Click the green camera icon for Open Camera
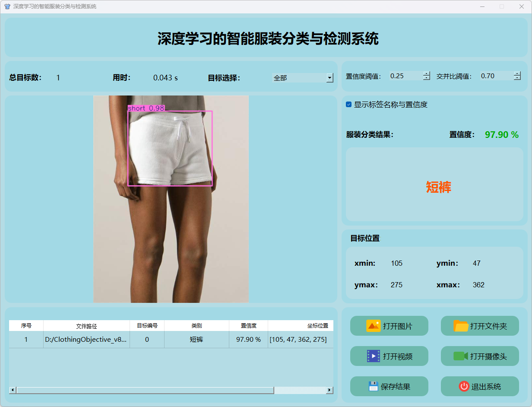This screenshot has height=407, width=532. click(x=460, y=356)
